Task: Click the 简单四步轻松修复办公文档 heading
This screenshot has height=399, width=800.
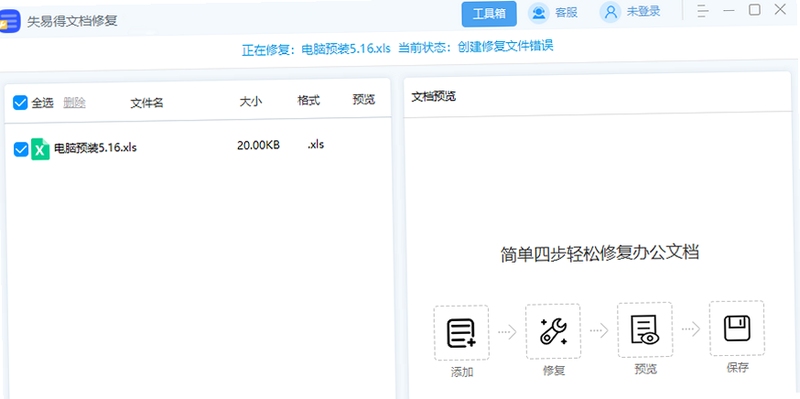Action: pyautogui.click(x=599, y=253)
